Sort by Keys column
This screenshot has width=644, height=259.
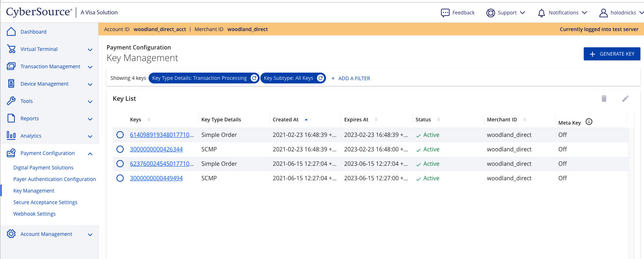149,120
